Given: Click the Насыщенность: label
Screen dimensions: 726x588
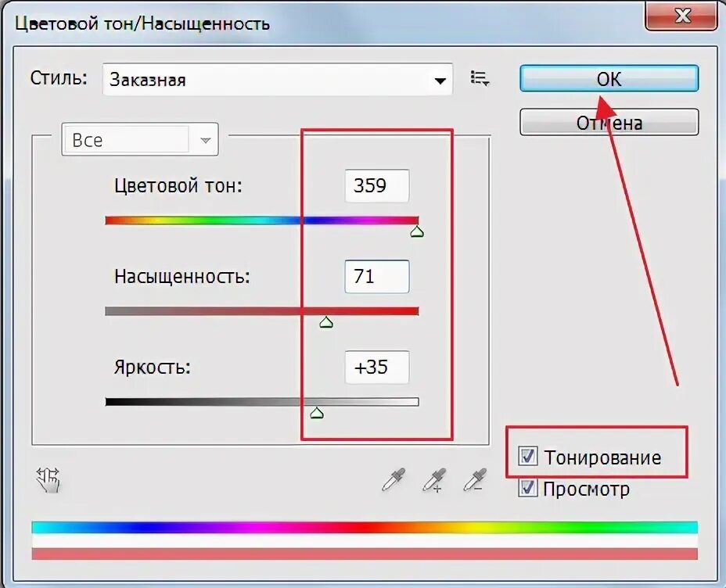Looking at the screenshot, I should pyautogui.click(x=182, y=277).
